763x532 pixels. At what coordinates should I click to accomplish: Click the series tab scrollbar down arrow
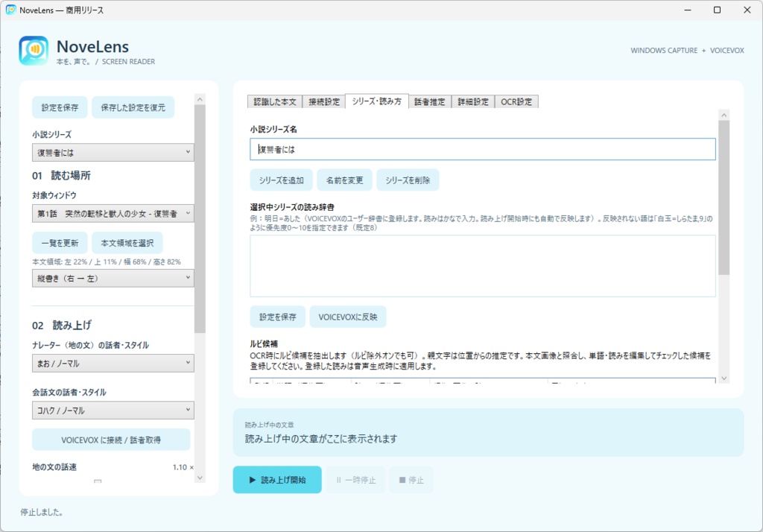[x=724, y=379]
